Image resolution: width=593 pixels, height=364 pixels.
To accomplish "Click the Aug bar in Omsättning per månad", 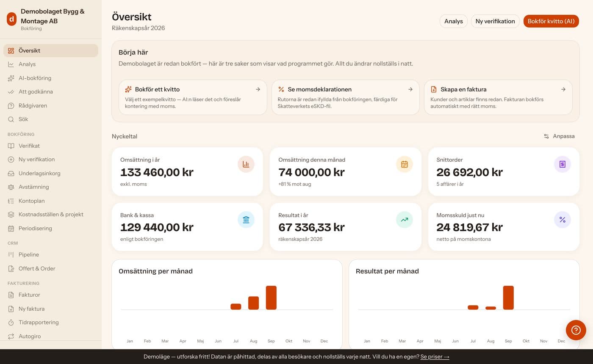I will coord(253,303).
